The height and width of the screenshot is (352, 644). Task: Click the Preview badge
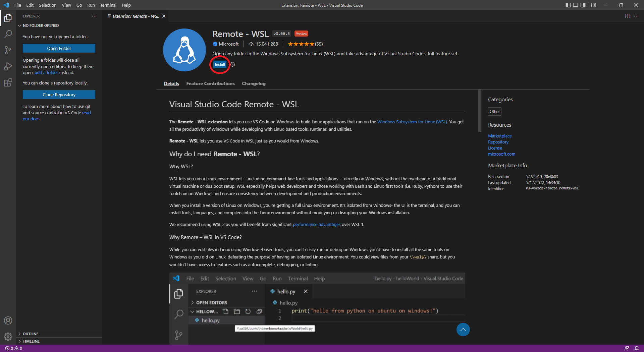click(x=301, y=34)
